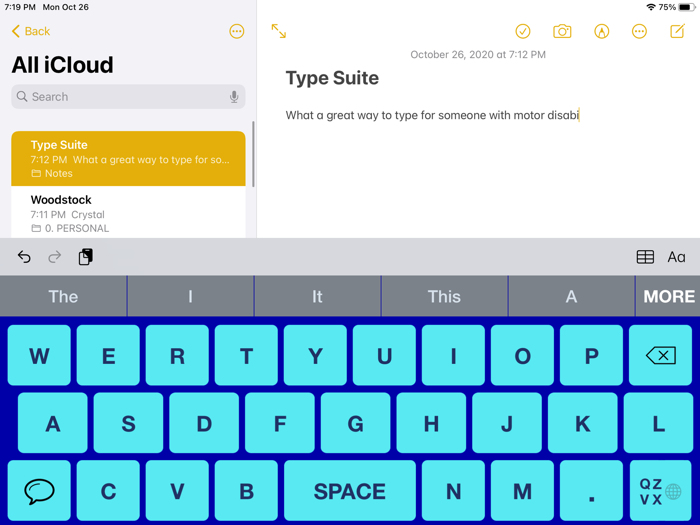Tap the period key

591,491
